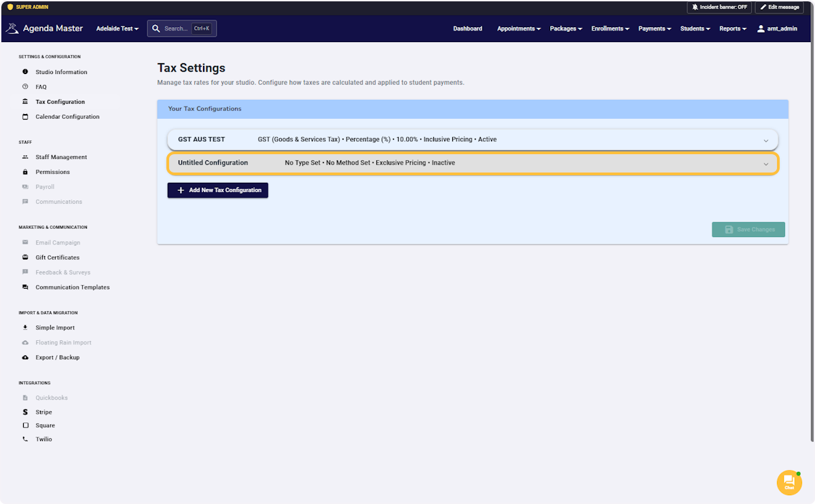Click the Save Changes floppy disk icon
Image resolution: width=815 pixels, height=504 pixels.
pos(729,230)
